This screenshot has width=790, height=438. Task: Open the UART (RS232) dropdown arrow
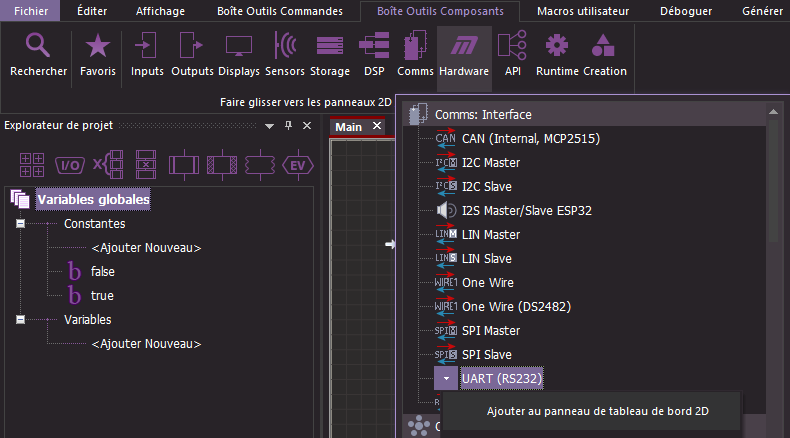[x=446, y=379]
